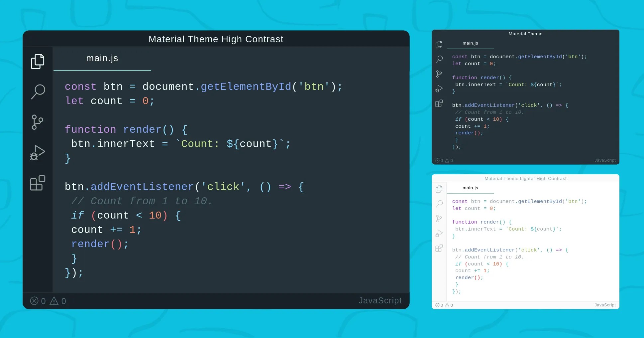Open Run and Debug icon in Lighter High Contrast window
Viewport: 644px width, 338px height.
pyautogui.click(x=439, y=233)
